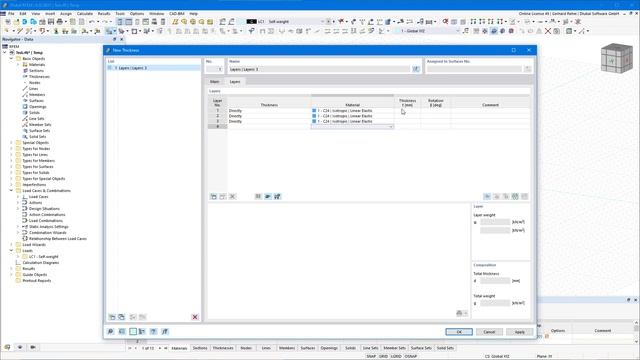Viewport: 640px width, 360px height.
Task: Select the list entry 1 Layers | Layers: 3
Action: (153, 68)
